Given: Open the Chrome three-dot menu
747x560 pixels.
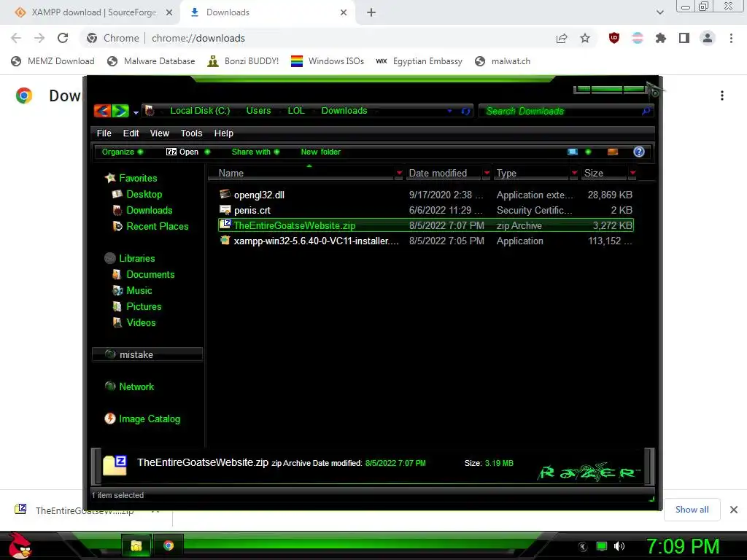Looking at the screenshot, I should tap(731, 38).
